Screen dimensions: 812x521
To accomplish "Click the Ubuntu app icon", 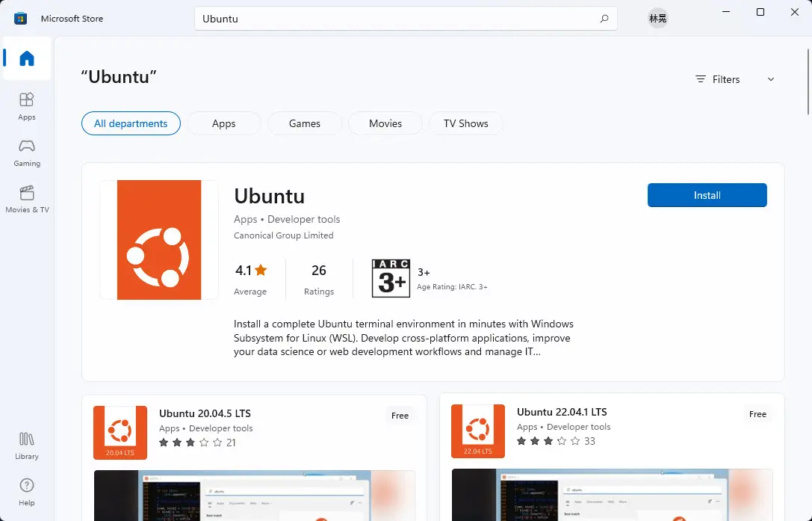I will click(x=158, y=238).
